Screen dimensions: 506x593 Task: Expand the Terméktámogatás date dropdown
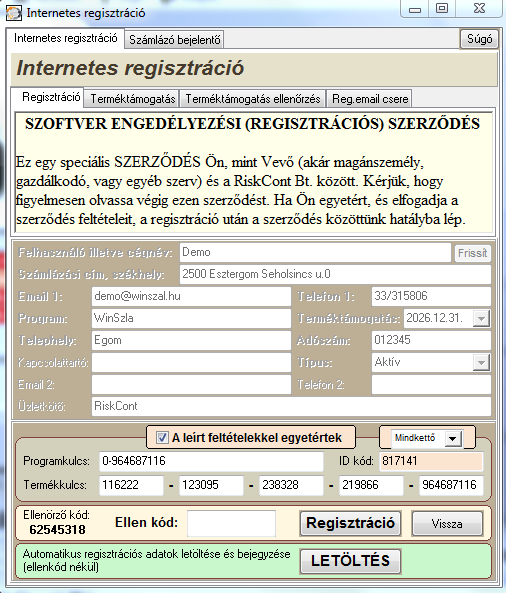pos(481,318)
